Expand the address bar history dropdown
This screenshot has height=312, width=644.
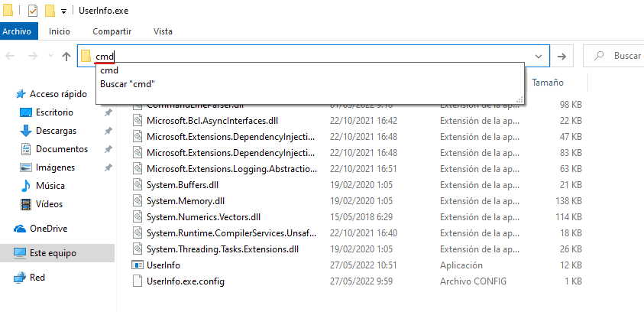[x=539, y=57]
